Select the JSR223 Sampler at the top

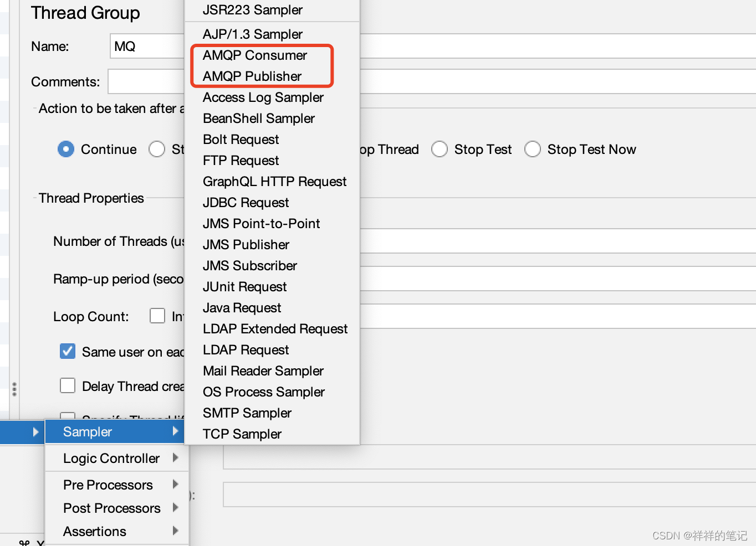tap(252, 9)
